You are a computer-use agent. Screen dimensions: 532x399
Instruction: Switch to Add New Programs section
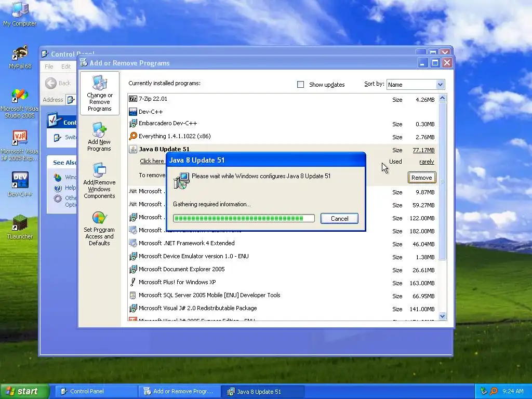tap(99, 137)
